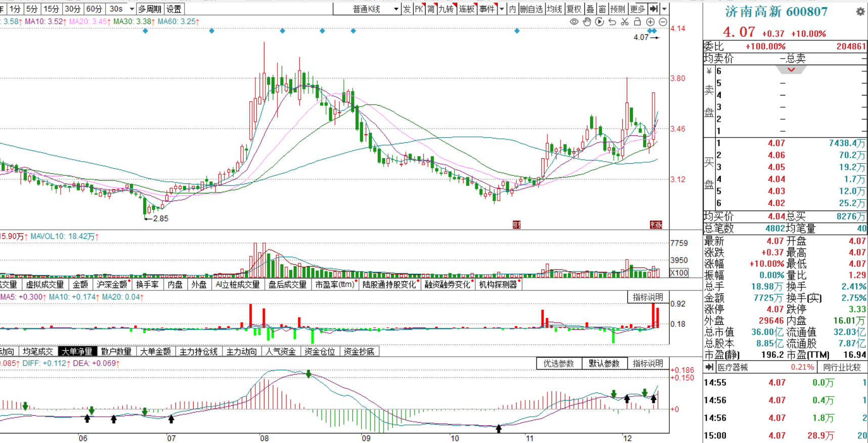Screen dimensions: 868x443
Task: Click arrow icon left of 医疗器械
Action: click(x=709, y=367)
